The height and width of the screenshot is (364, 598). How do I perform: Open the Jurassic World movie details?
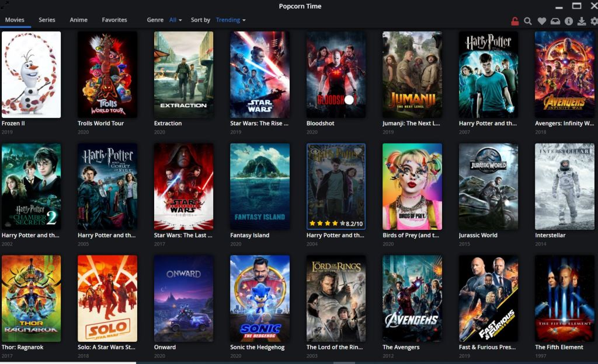[488, 185]
